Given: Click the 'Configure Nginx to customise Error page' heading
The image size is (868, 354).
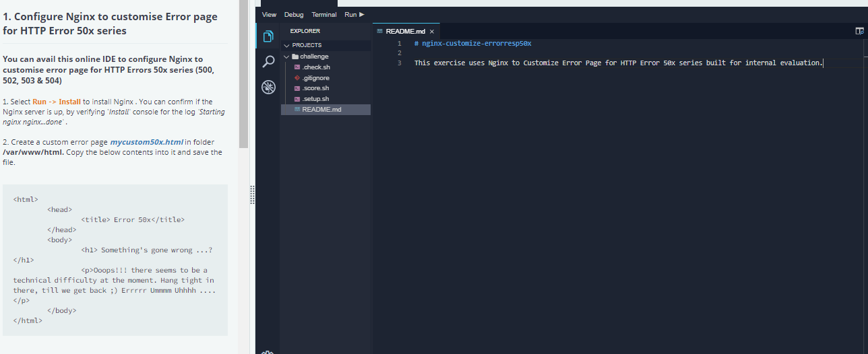Looking at the screenshot, I should tap(111, 23).
